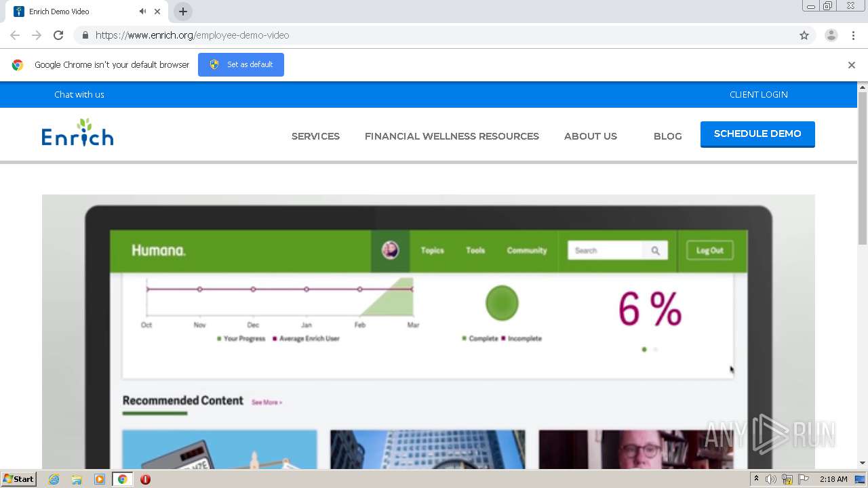The image size is (868, 488).
Task: Click the 6 % figure
Action: pyautogui.click(x=650, y=309)
